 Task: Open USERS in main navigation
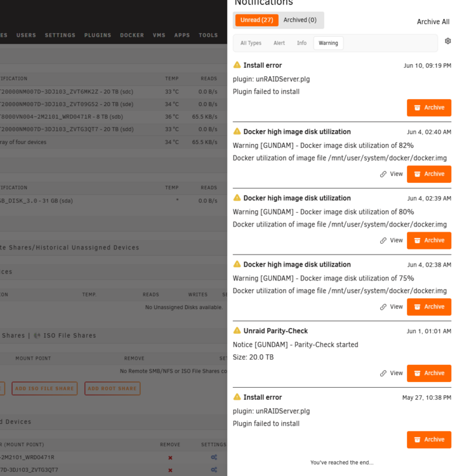pyautogui.click(x=26, y=35)
